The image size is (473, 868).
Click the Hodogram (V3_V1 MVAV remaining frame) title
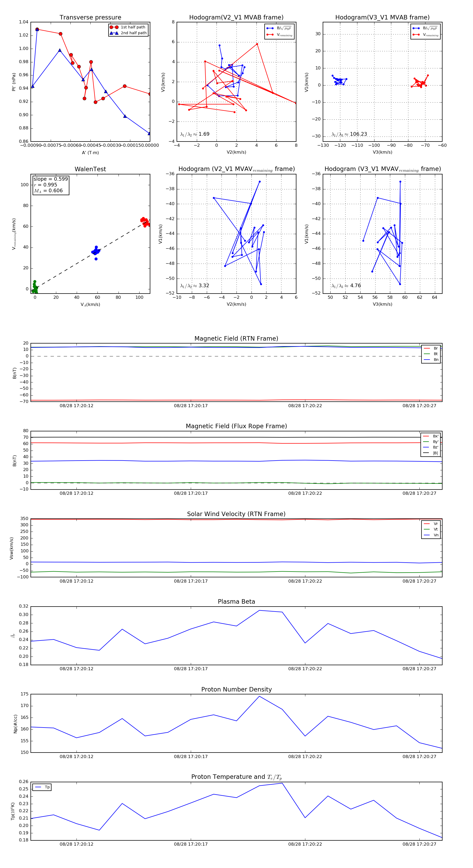click(382, 169)
